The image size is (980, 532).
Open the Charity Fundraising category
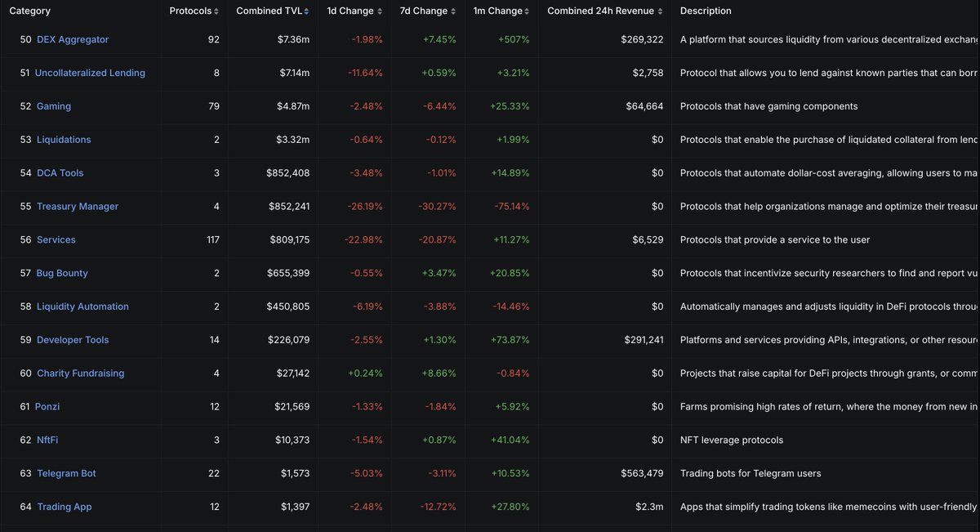pyautogui.click(x=81, y=373)
